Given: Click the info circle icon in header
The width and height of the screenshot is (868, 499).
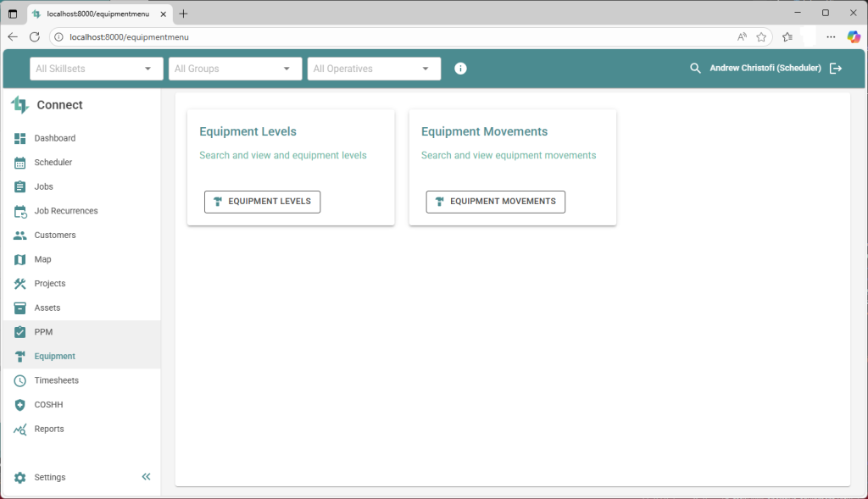Looking at the screenshot, I should (460, 69).
